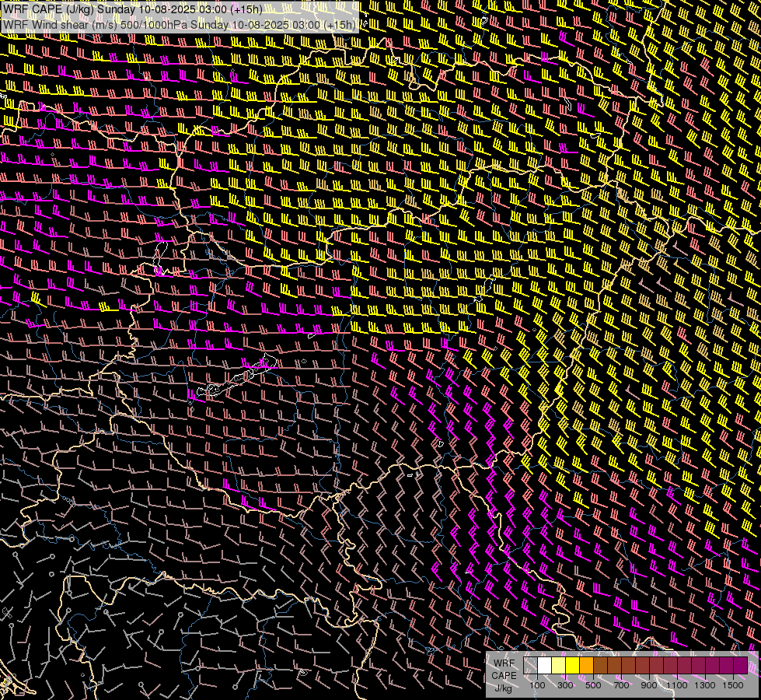Click the '1100' legend tick label
761x700 pixels.
coord(676,685)
